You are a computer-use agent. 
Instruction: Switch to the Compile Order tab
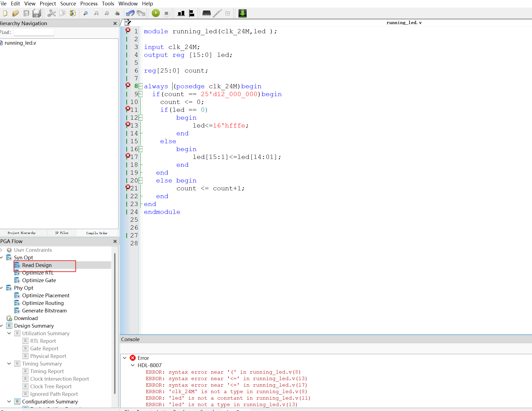coord(97,233)
